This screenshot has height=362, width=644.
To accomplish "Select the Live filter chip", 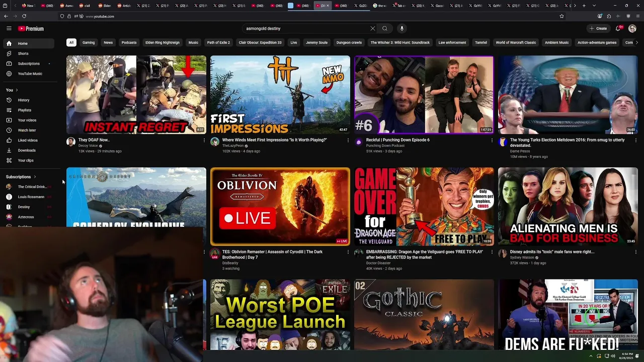I will (x=294, y=43).
